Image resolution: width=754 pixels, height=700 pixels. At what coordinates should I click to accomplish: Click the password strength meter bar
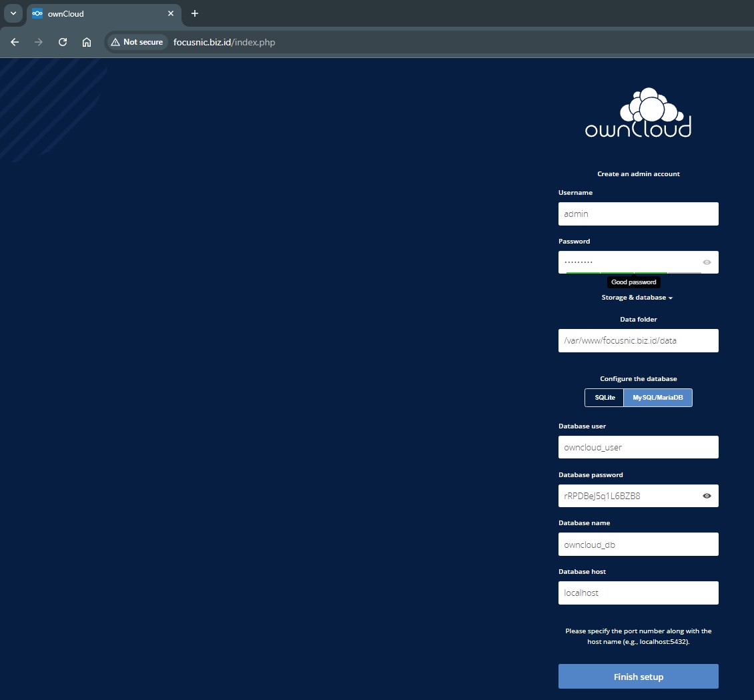633,272
